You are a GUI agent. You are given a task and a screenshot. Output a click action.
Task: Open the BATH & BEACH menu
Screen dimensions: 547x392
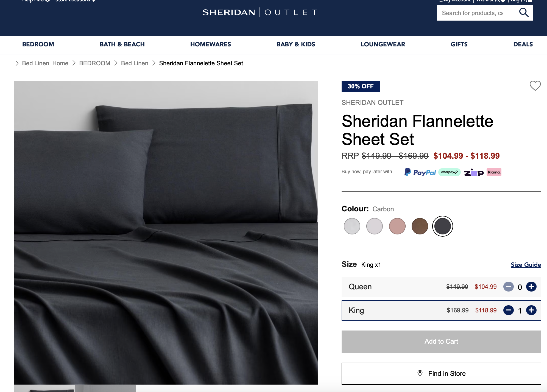pyautogui.click(x=122, y=44)
